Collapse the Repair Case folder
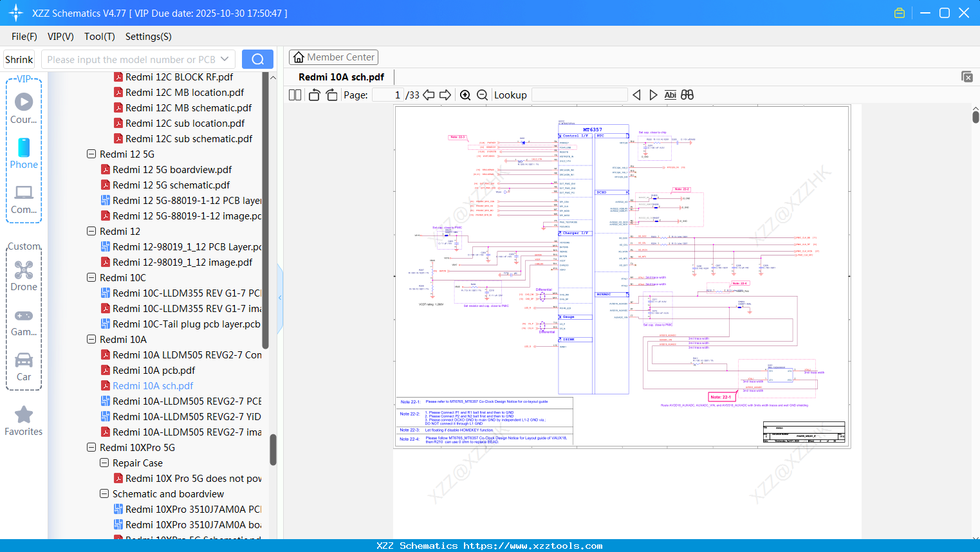 [x=104, y=463]
